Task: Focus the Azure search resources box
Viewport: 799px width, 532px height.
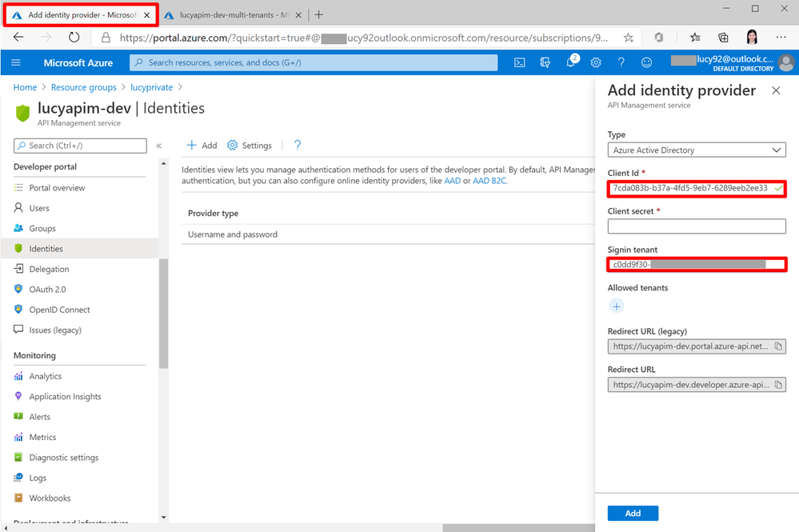Action: [314, 62]
